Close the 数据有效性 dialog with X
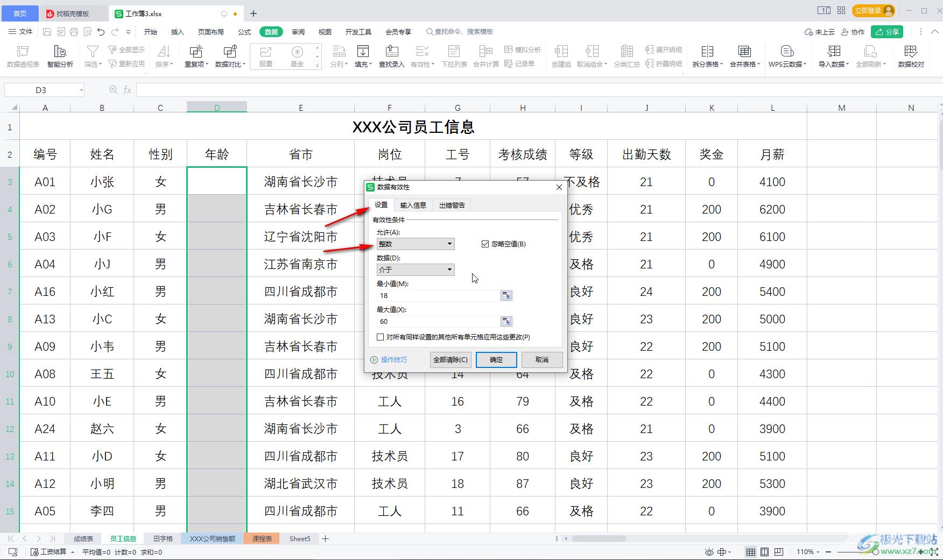The image size is (943, 560). click(x=559, y=187)
